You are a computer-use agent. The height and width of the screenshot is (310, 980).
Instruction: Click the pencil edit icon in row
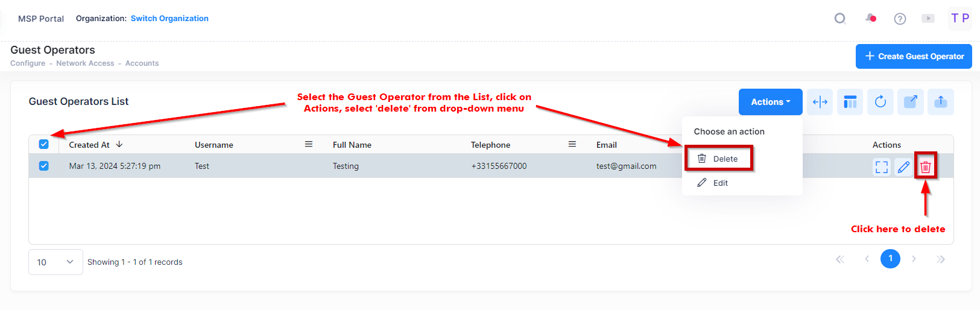click(x=903, y=167)
